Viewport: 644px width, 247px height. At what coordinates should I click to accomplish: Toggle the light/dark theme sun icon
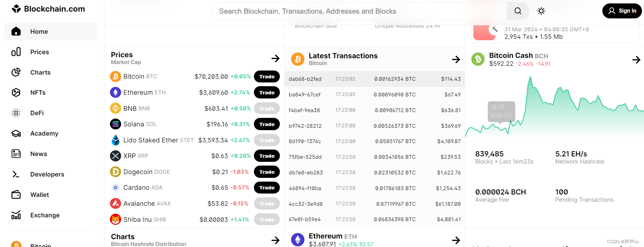point(541,11)
